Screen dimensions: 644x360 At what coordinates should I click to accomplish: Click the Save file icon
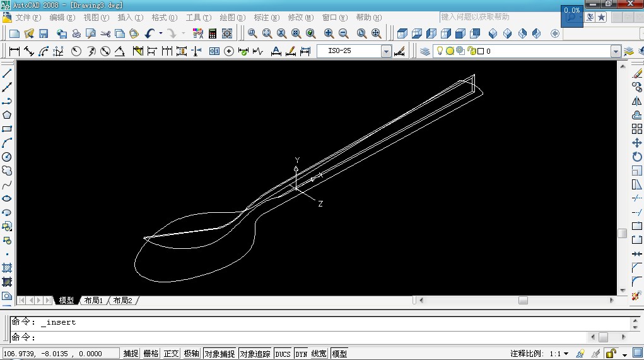44,33
